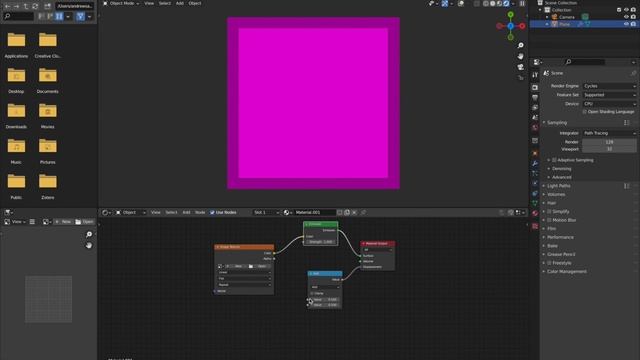Click Open button on Image Texture node
Screen dimensions: 640x360
[259, 266]
